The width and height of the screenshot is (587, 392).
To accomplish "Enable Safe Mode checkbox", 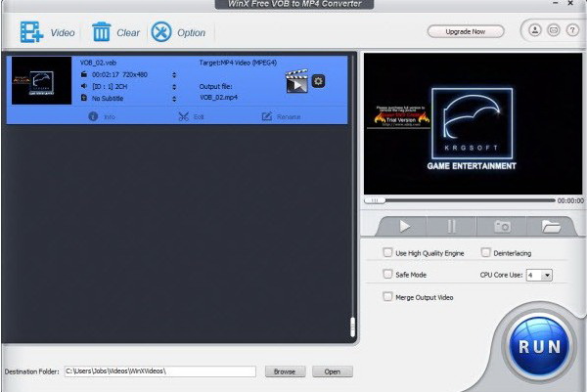I will coord(387,274).
